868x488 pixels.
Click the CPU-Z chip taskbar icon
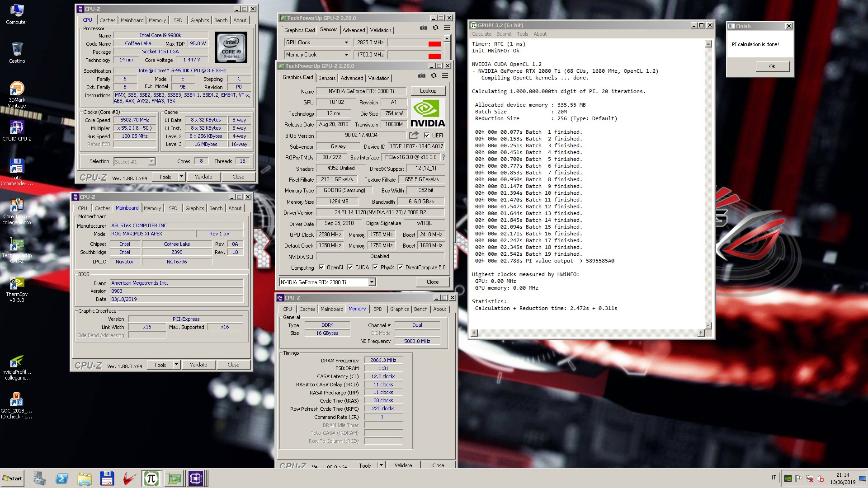tap(196, 479)
